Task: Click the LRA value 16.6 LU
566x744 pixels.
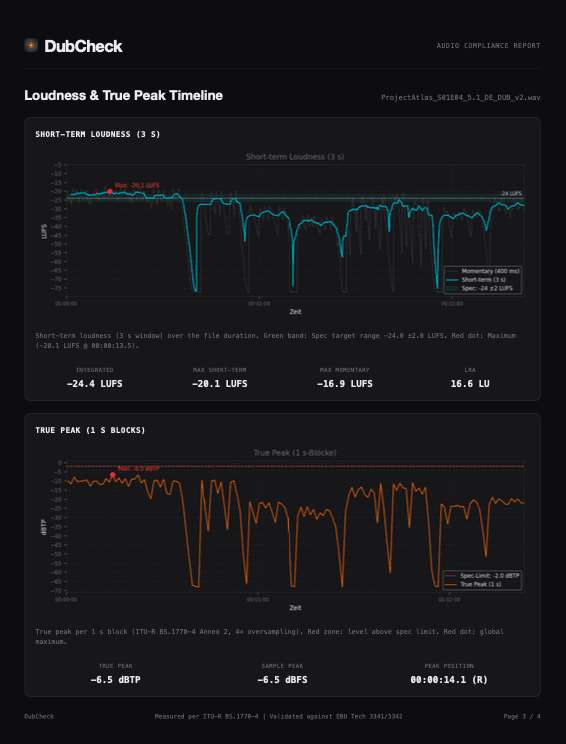Action: coord(470,384)
